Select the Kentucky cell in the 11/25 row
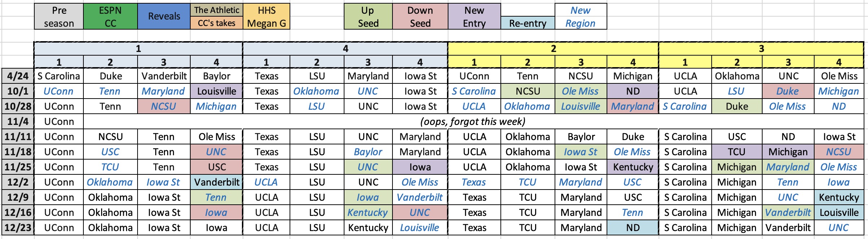The height and width of the screenshot is (239, 868). tap(633, 167)
